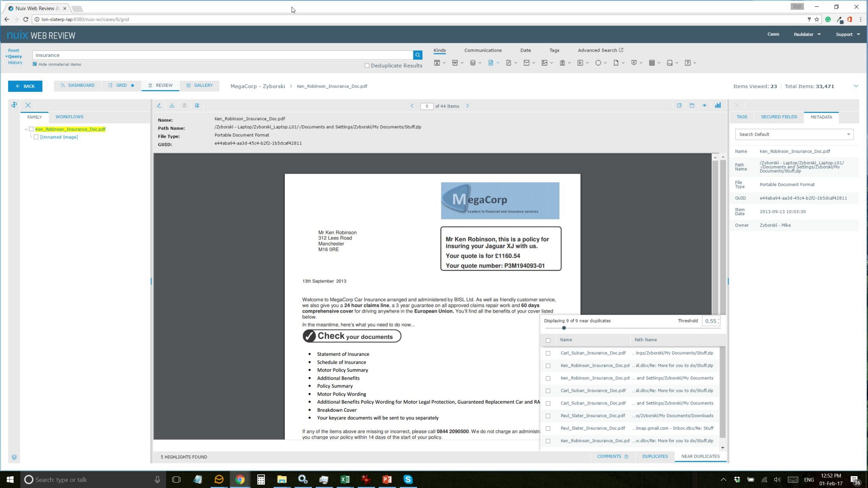Uncheck the Hide immaterial items checkbox

[x=34, y=64]
